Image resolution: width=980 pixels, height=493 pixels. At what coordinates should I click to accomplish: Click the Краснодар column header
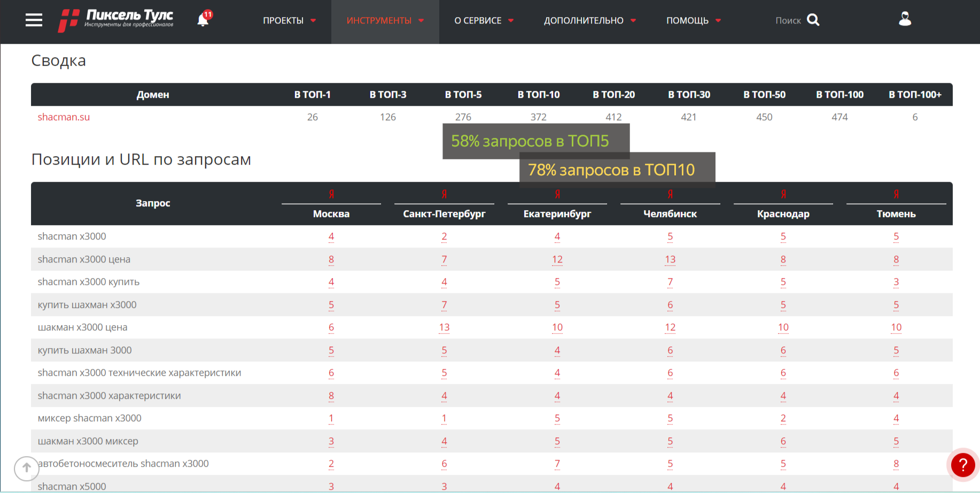783,214
